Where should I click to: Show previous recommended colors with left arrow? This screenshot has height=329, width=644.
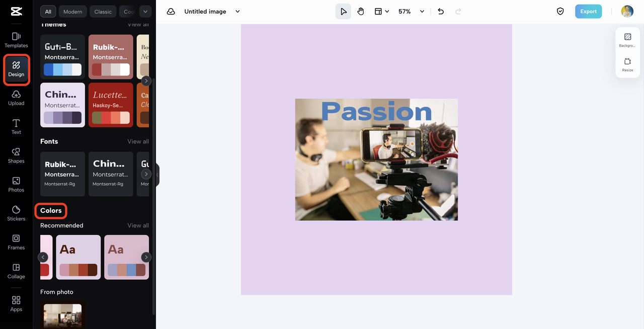point(43,257)
